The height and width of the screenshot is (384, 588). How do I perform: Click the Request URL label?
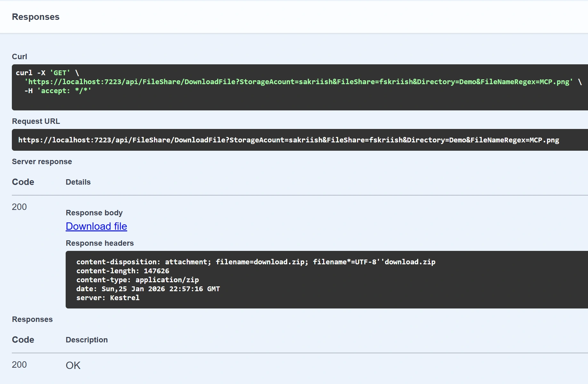pyautogui.click(x=36, y=121)
